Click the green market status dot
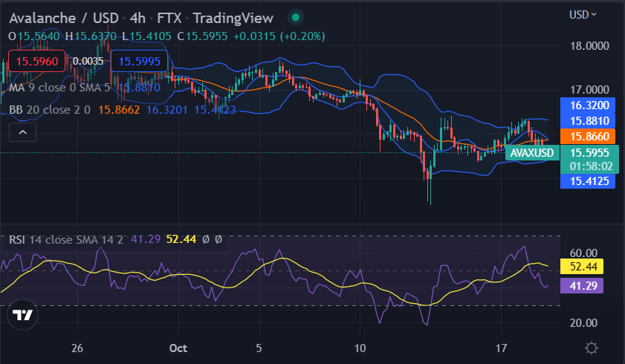This screenshot has height=364, width=625. (295, 17)
